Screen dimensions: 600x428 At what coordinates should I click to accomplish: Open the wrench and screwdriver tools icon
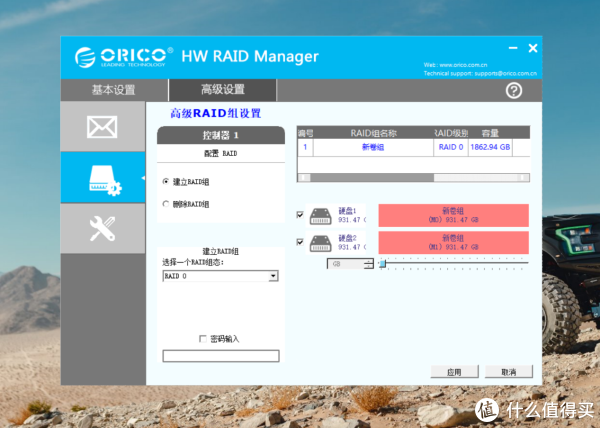tap(103, 229)
